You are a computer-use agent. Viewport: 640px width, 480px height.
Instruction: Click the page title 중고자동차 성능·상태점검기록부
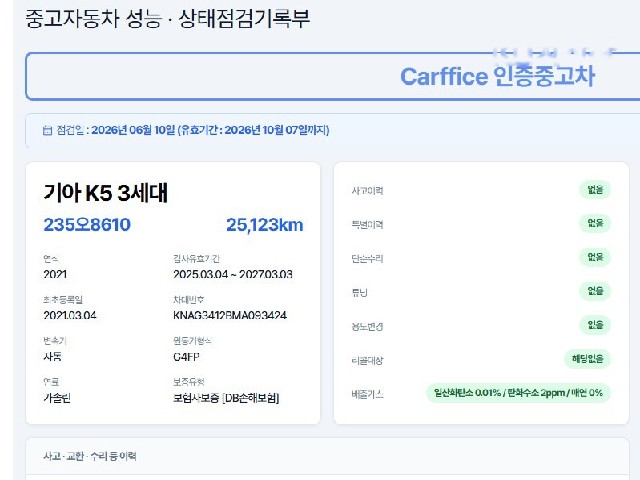168,18
